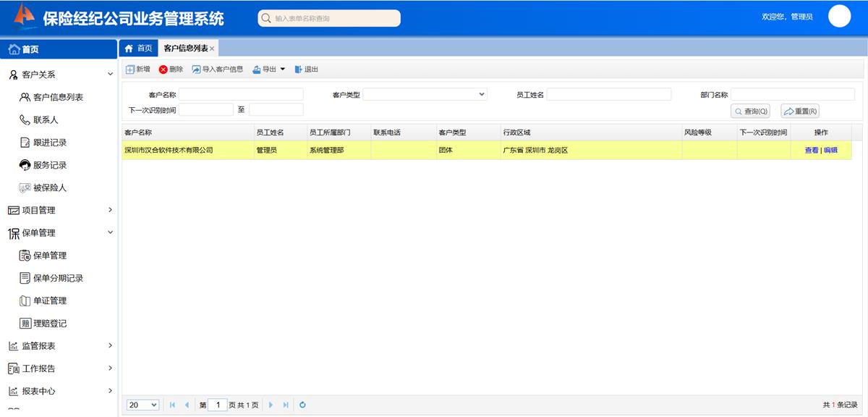Screen dimensions: 868x417
Task: Select the cell 广东省 深圳市 龙岗区
Action: pos(591,151)
